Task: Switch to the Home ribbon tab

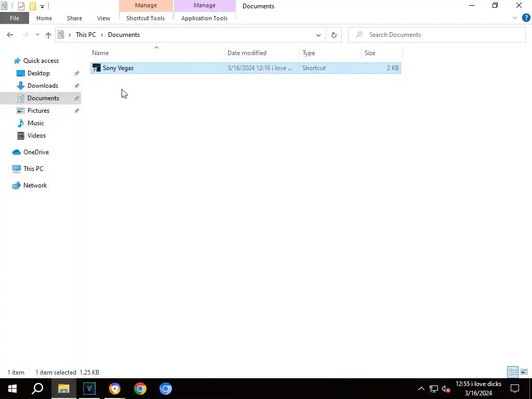Action: 44,18
